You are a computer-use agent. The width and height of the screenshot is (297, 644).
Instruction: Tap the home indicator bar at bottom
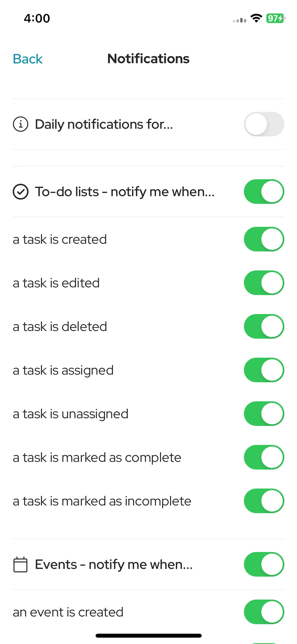149,636
